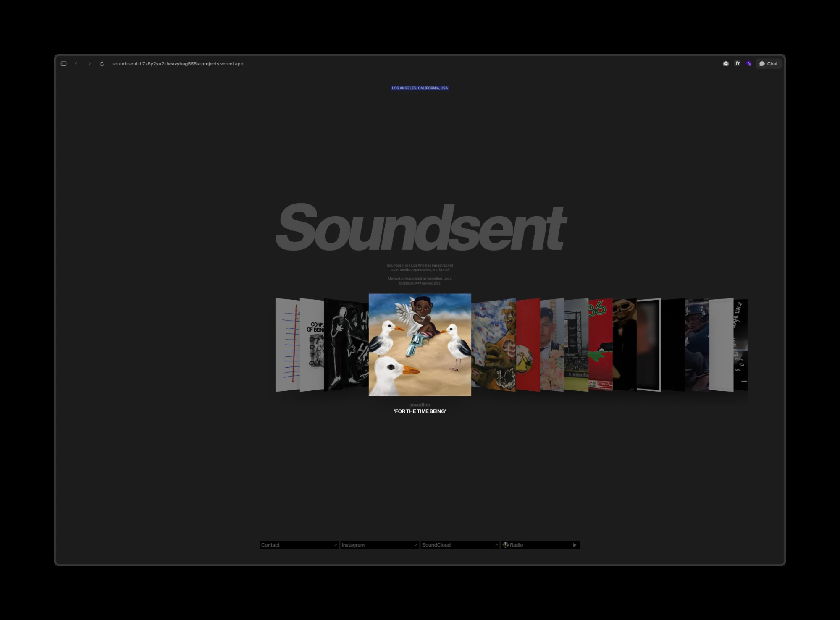Image resolution: width=840 pixels, height=620 pixels.
Task: Click the Radio avatar icon
Action: tap(506, 545)
